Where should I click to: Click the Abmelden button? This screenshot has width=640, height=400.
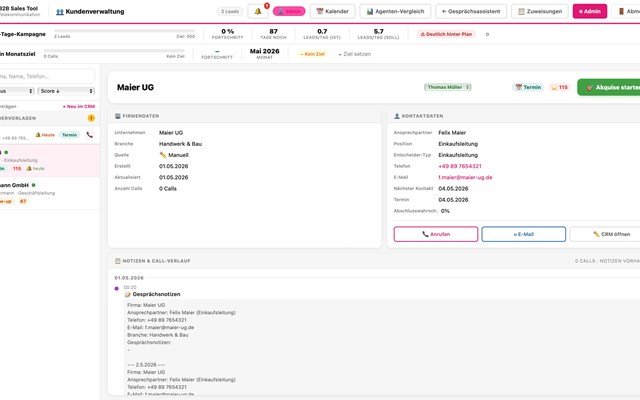(626, 11)
